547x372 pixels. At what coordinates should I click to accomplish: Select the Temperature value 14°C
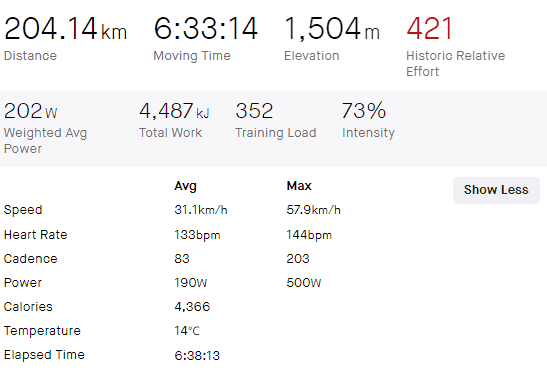click(187, 331)
